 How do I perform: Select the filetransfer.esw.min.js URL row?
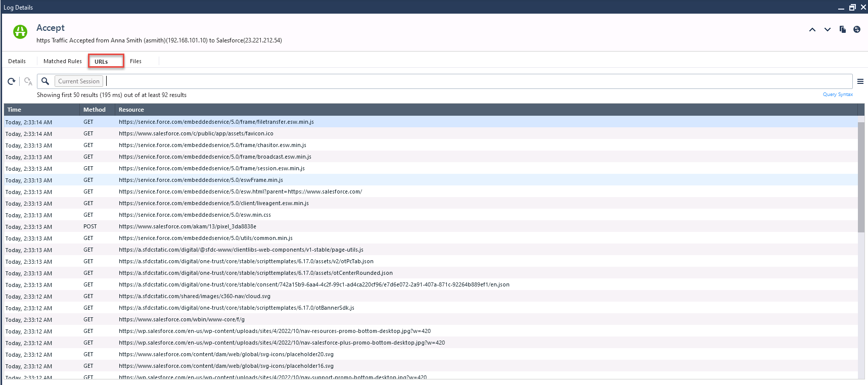tap(431, 122)
